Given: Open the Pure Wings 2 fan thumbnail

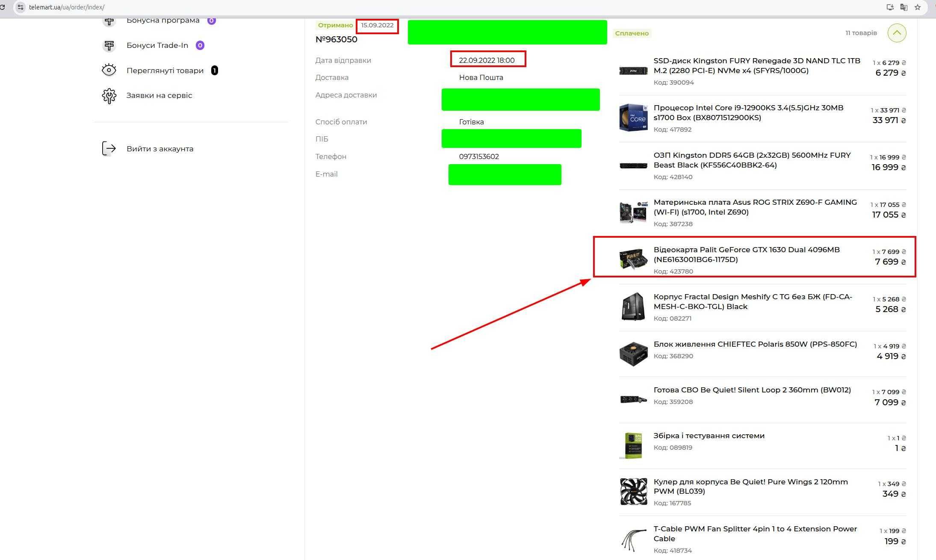Looking at the screenshot, I should (x=633, y=492).
